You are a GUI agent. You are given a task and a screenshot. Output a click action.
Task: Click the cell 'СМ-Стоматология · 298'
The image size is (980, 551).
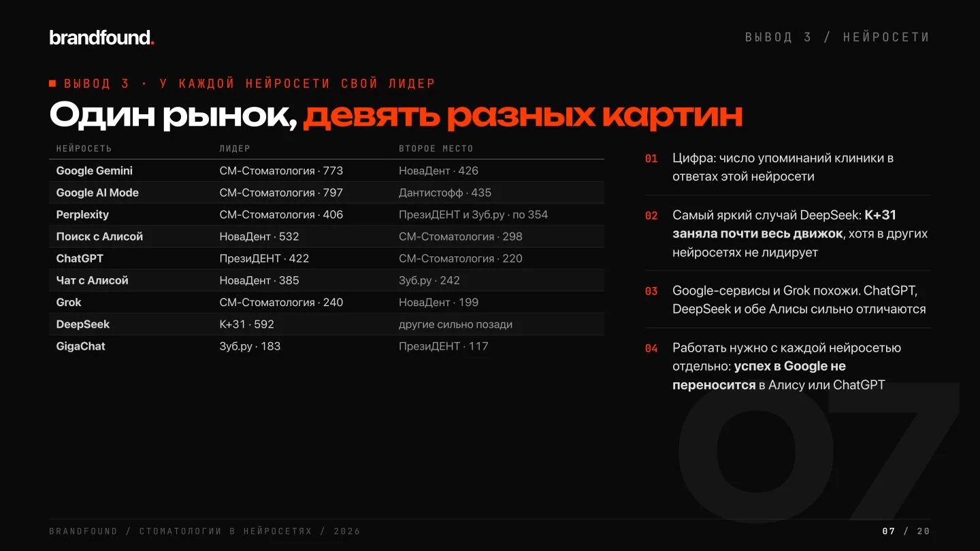point(461,237)
